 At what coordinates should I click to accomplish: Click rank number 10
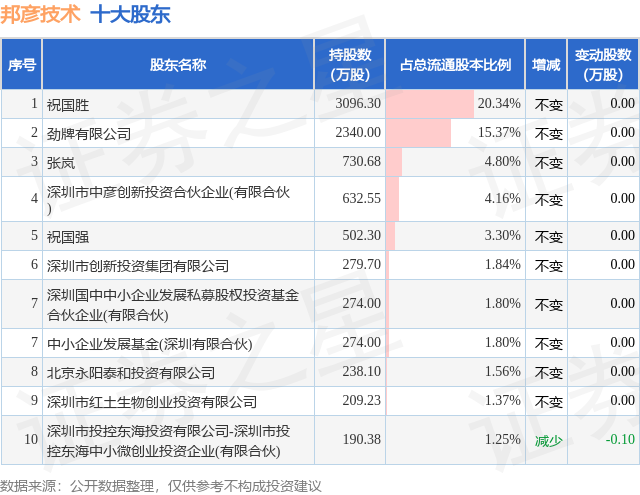[x=31, y=440]
